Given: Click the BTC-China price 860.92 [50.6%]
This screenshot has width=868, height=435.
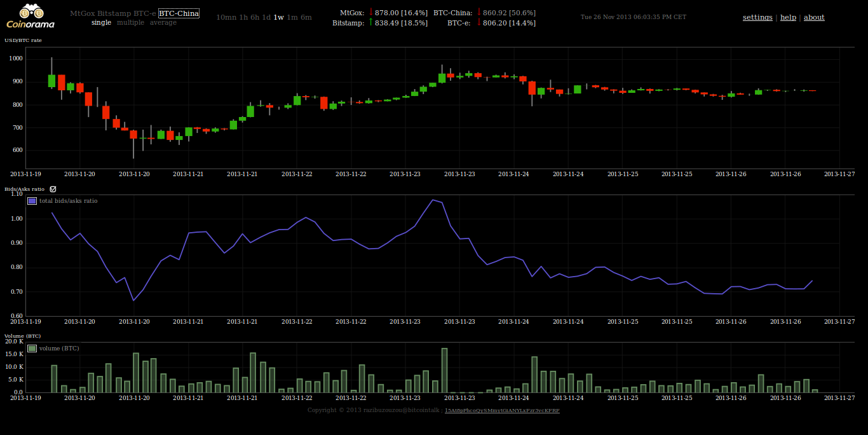Looking at the screenshot, I should (x=510, y=13).
